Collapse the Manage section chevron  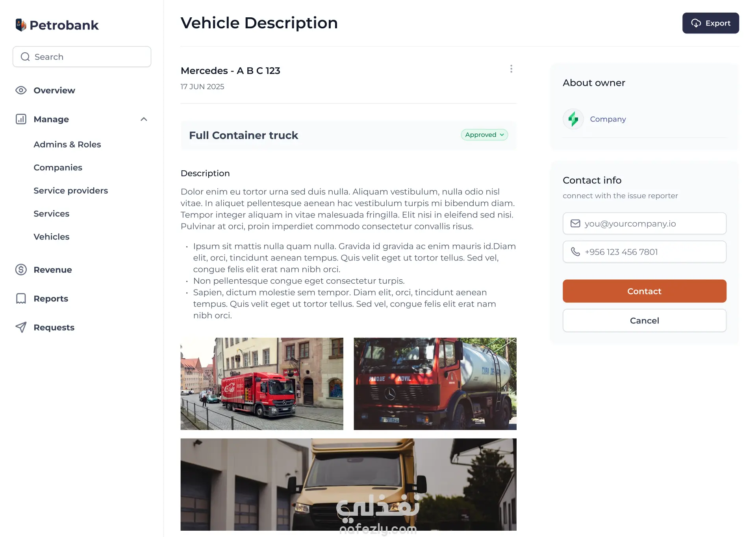click(x=144, y=119)
